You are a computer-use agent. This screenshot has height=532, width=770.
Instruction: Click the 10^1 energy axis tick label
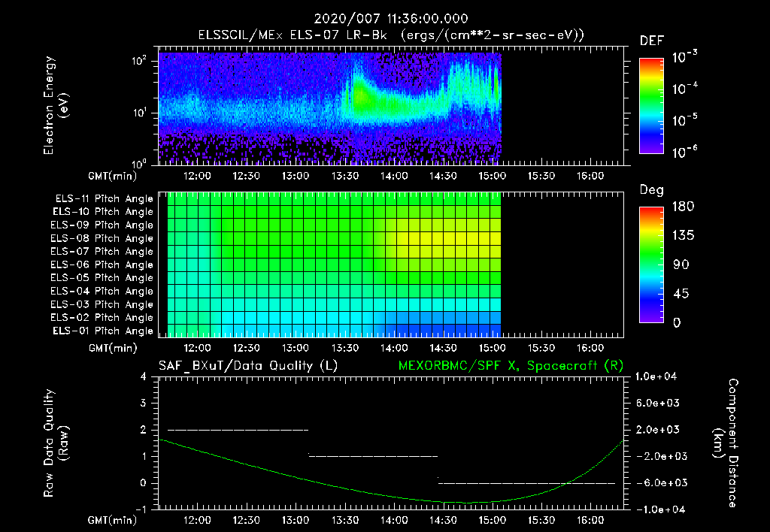[x=138, y=113]
